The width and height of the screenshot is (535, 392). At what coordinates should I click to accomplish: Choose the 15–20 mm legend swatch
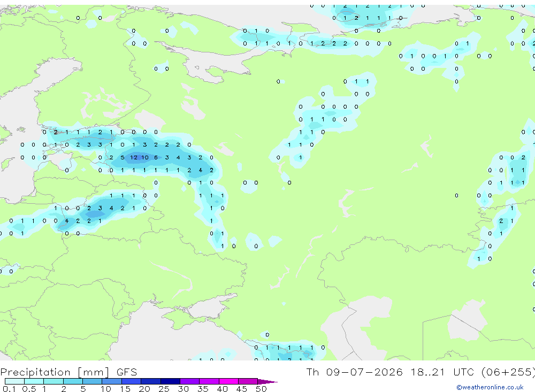click(132, 381)
